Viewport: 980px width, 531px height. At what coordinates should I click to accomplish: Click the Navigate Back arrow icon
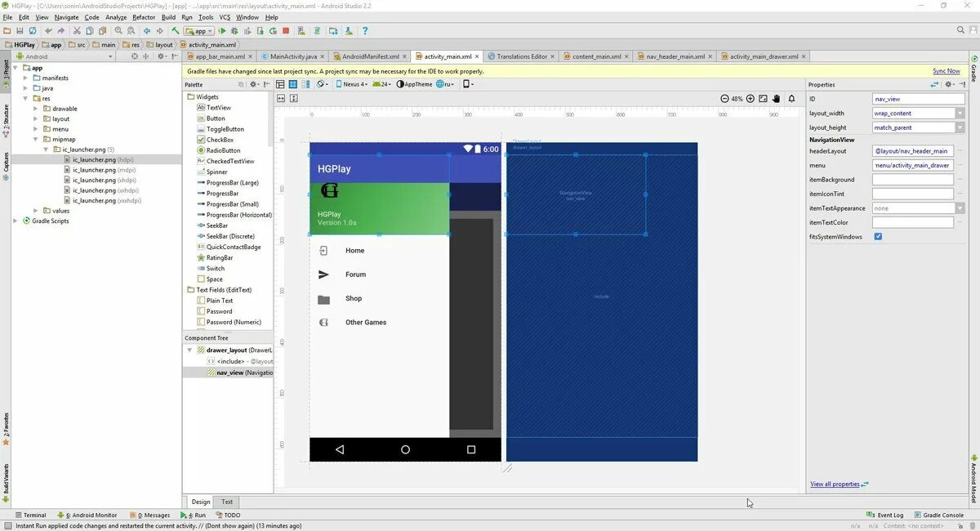click(147, 31)
